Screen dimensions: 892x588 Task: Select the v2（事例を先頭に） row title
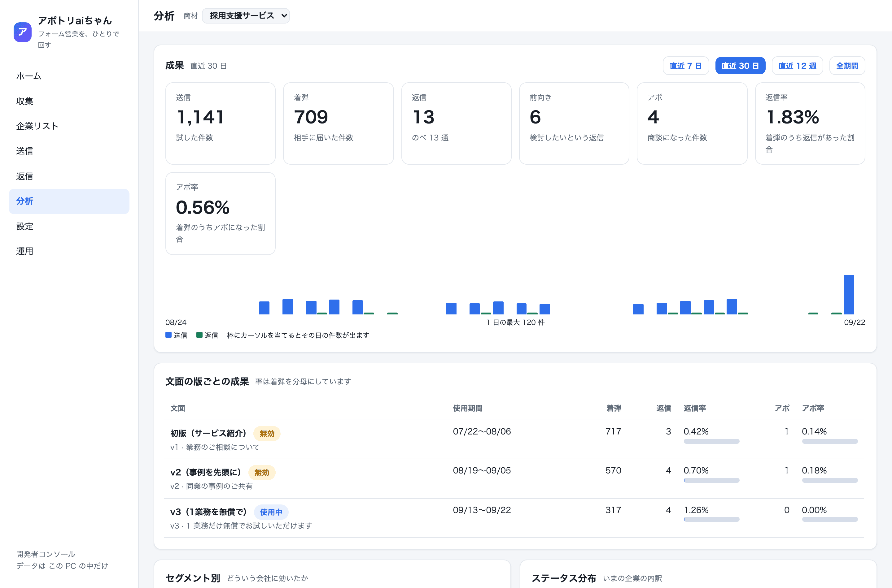(x=206, y=472)
